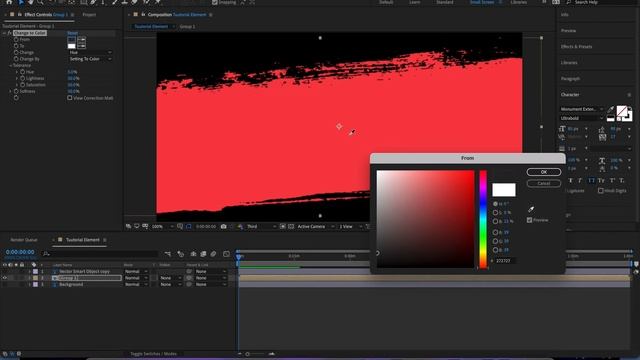Open the 1 View layout dropdown

pos(350,227)
